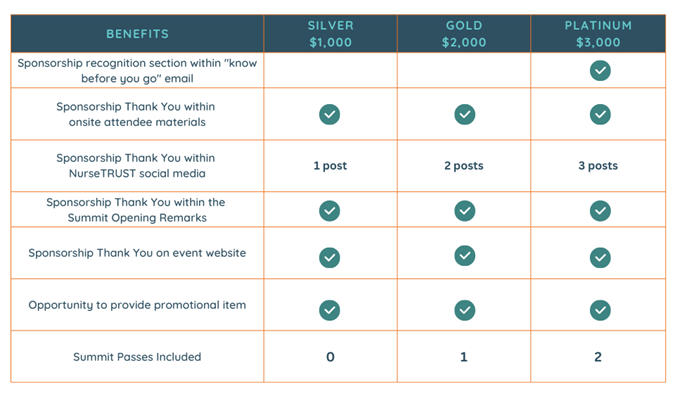Click Gold checkmark for Summit Opening Remarks

point(465,211)
